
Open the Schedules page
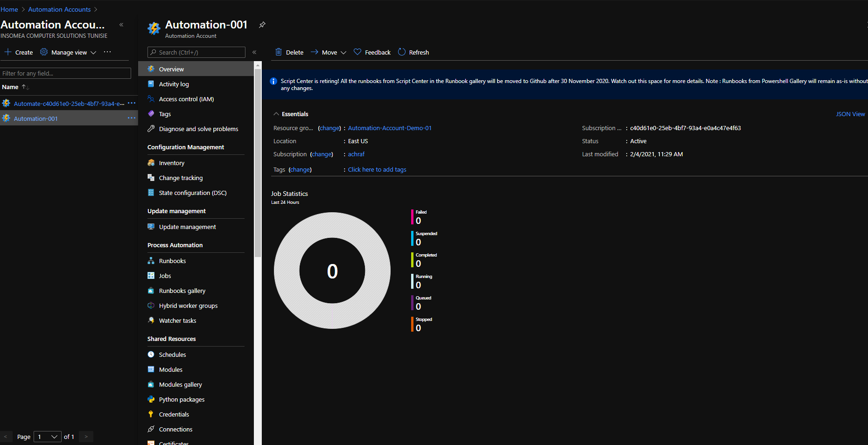pyautogui.click(x=172, y=355)
